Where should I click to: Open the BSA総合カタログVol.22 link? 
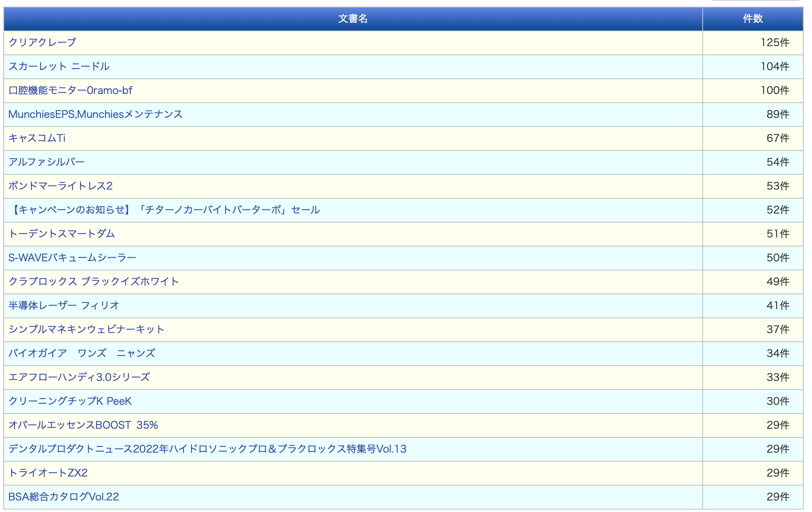click(64, 497)
